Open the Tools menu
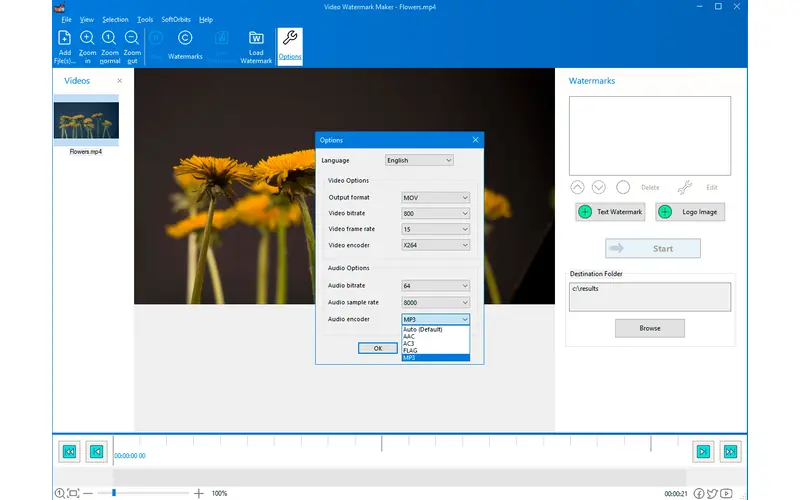Image resolution: width=800 pixels, height=500 pixels. pos(145,19)
